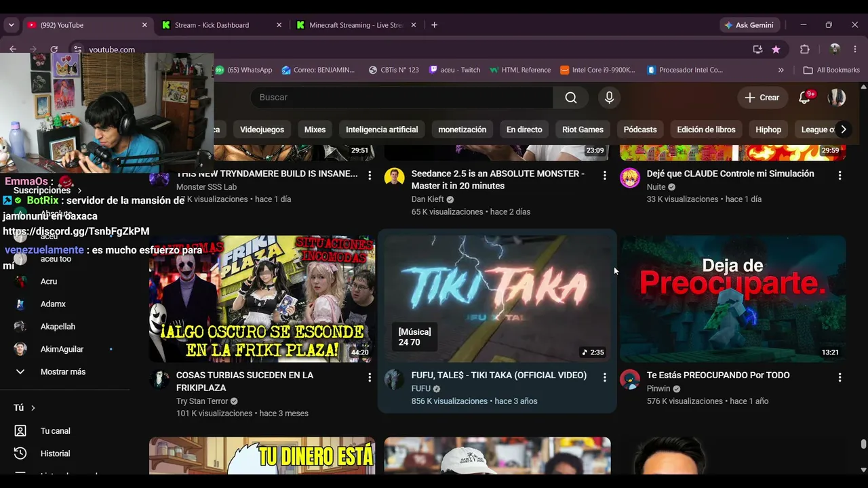Viewport: 868px width, 488px height.
Task: Select the Riot Games filter chip
Action: (583, 129)
